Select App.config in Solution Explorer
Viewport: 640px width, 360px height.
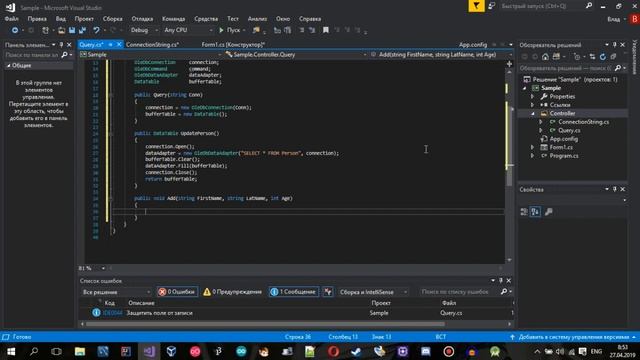564,139
